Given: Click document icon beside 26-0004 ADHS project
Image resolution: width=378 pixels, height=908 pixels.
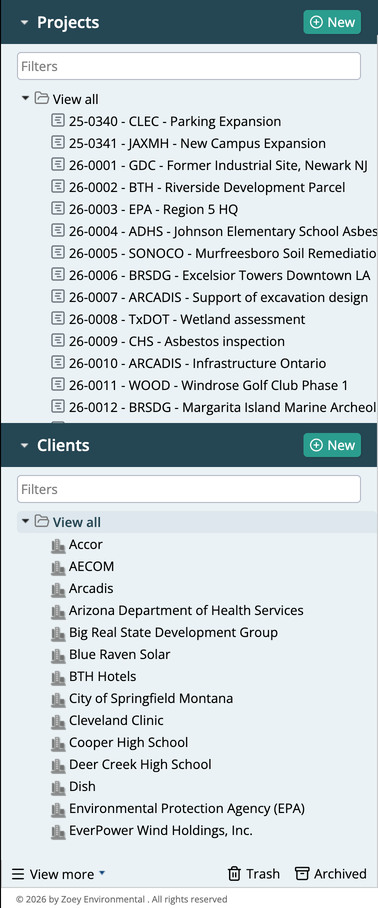Looking at the screenshot, I should [58, 231].
